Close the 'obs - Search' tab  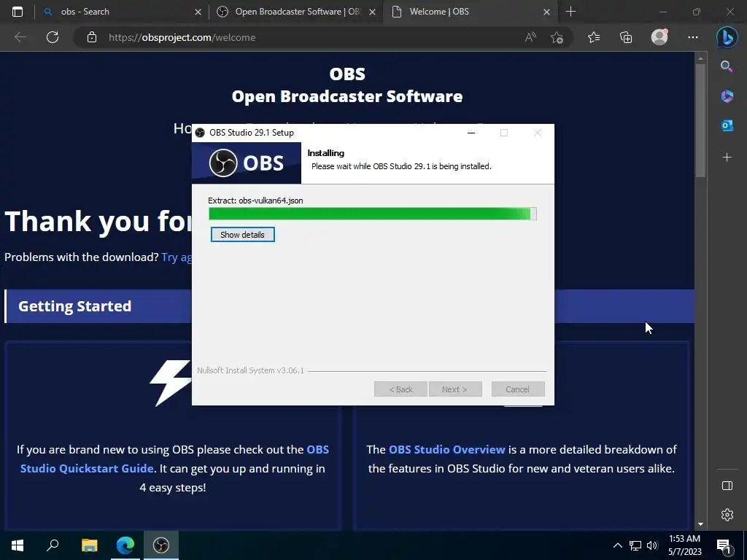tap(198, 12)
